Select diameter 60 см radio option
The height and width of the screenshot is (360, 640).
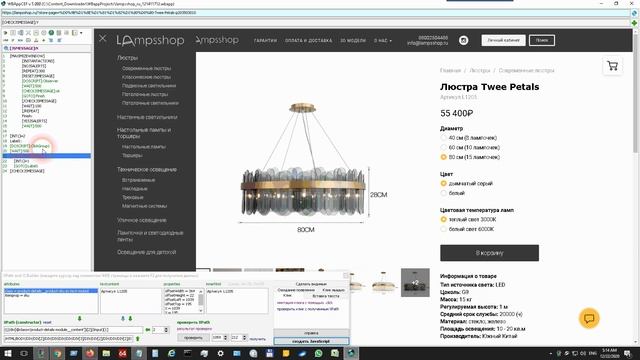[443, 147]
